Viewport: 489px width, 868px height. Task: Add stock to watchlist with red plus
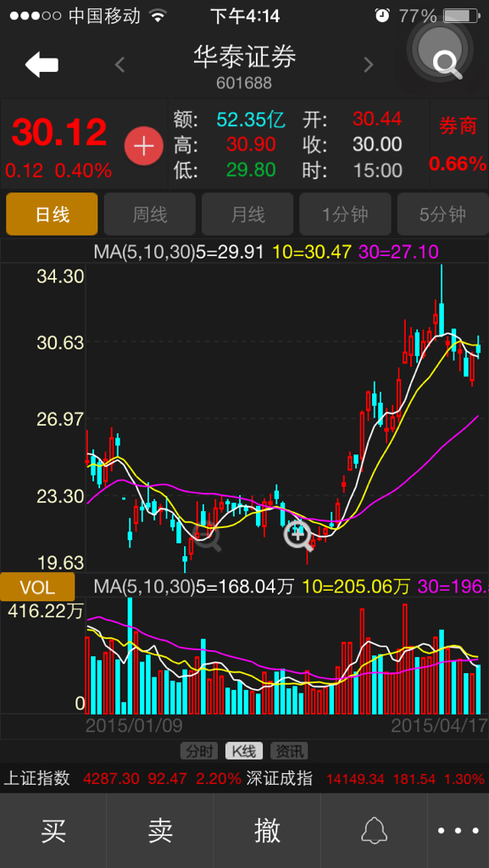[x=144, y=147]
